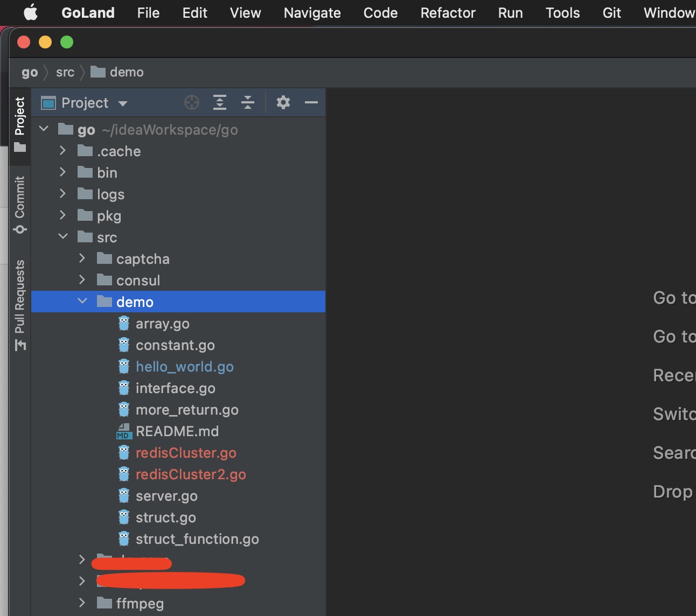The height and width of the screenshot is (616, 696).
Task: Click gopher icon of constant.go
Action: 124,345
